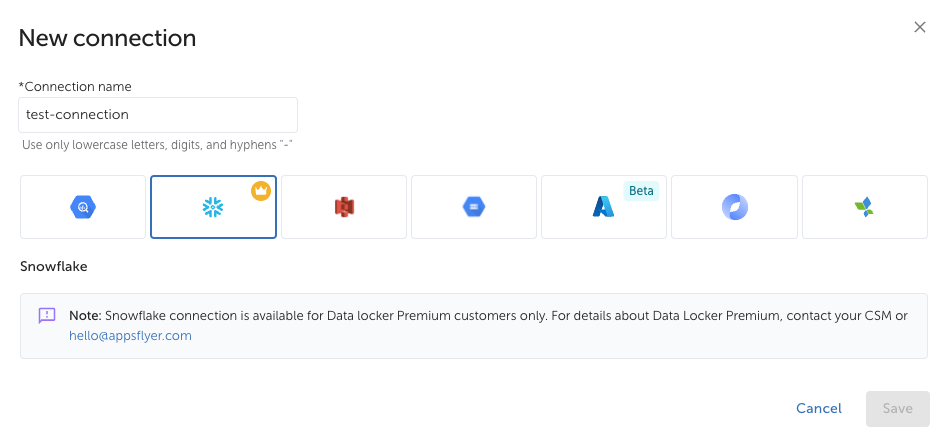Pick the green-blue pinwheel logo tile
This screenshot has height=443, width=944.
864,207
